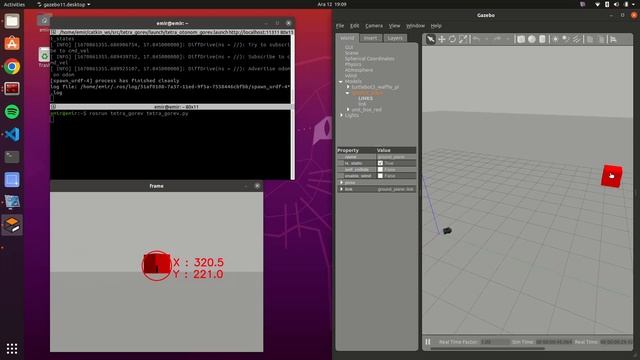
Task: Open the File menu in Gazebo
Action: 340,26
